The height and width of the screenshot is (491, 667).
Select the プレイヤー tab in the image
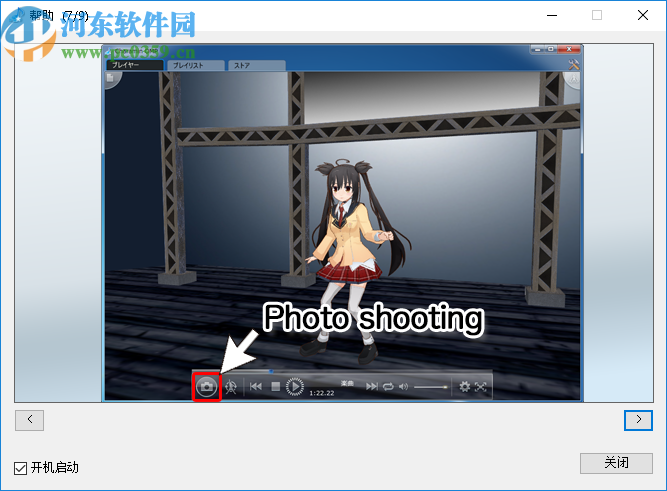[x=134, y=65]
